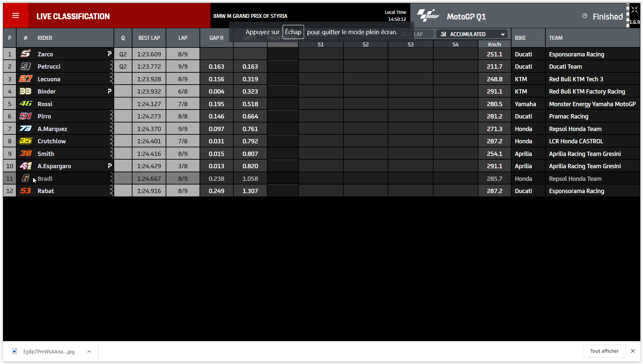Click the ACCUMULATED dropdown chevron arrow
Image resolution: width=643 pixels, height=364 pixels.
point(503,34)
